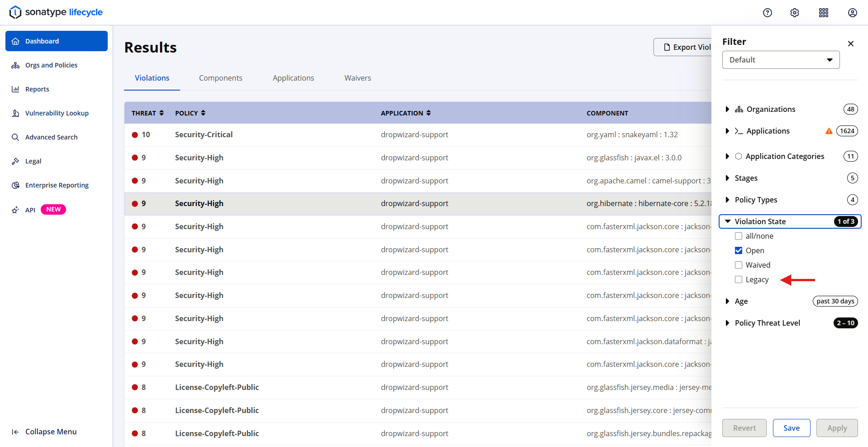The width and height of the screenshot is (868, 447).
Task: Switch to the Applications tab
Action: coord(293,78)
